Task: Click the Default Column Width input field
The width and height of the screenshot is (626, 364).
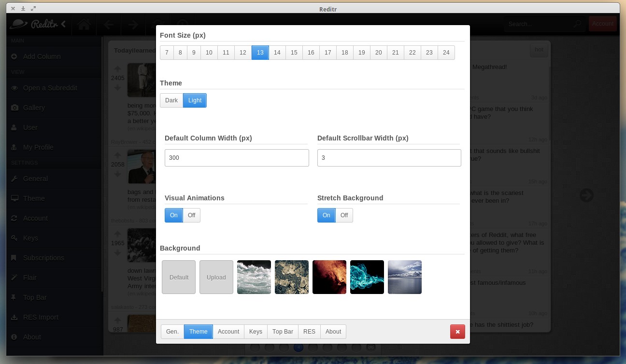Action: point(237,158)
